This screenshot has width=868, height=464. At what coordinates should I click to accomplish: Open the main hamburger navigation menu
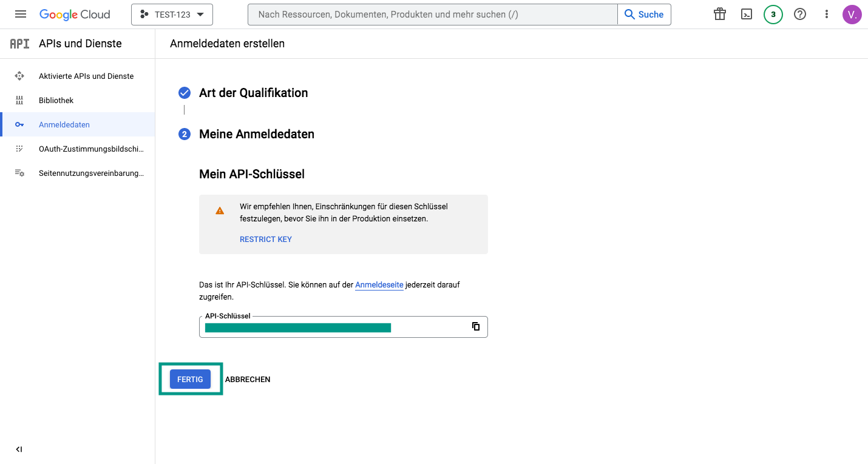pyautogui.click(x=21, y=14)
